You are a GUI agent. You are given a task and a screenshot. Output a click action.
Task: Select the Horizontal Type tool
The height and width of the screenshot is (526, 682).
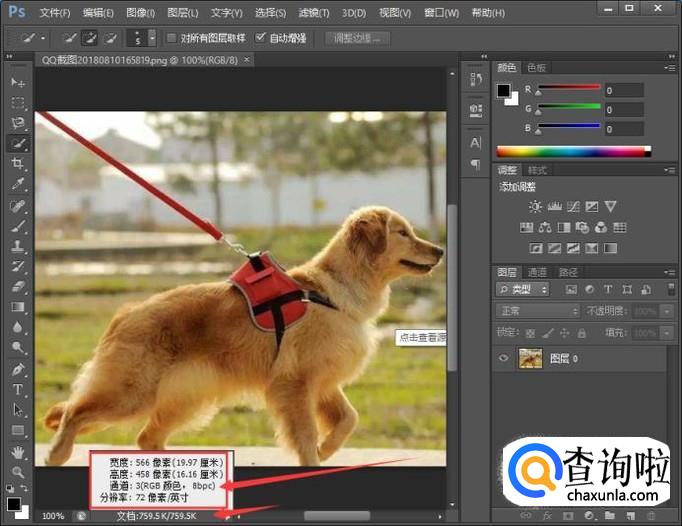(18, 390)
